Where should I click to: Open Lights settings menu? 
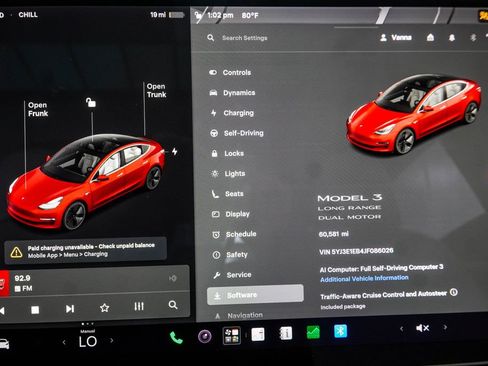pyautogui.click(x=229, y=174)
